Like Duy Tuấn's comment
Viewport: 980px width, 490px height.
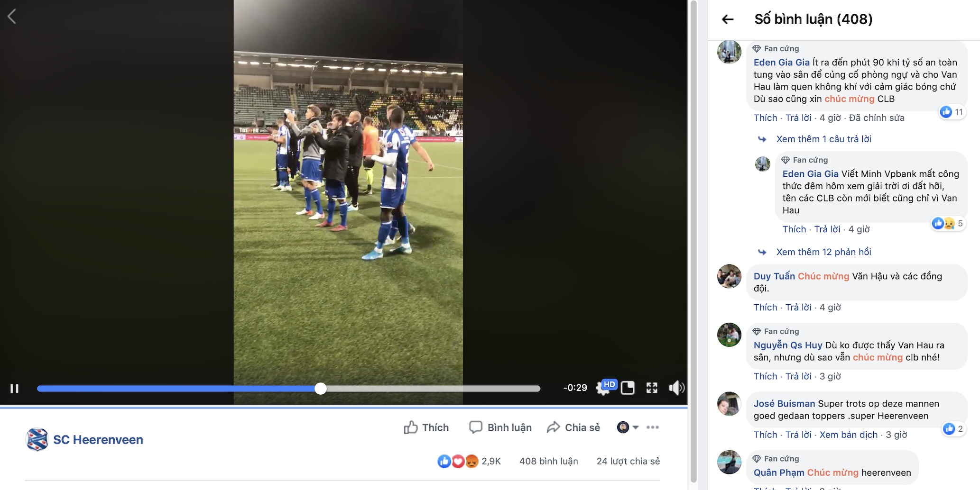[x=765, y=308]
